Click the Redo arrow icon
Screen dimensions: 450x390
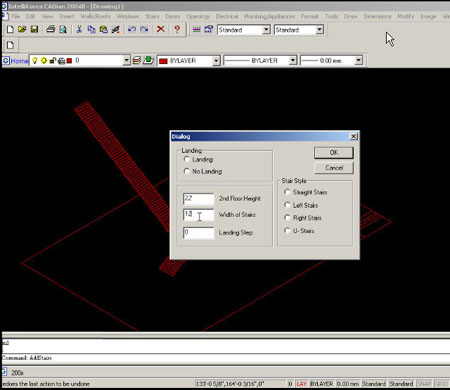point(144,29)
